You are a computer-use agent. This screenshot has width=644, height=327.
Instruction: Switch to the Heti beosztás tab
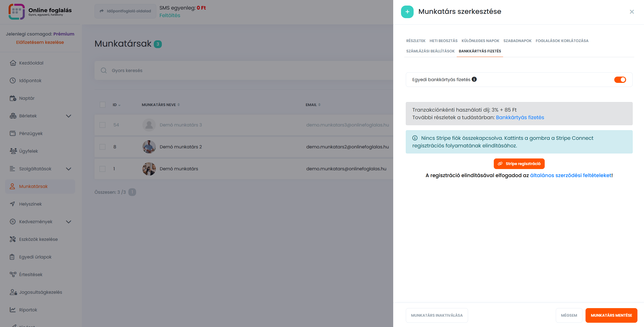[x=443, y=41]
